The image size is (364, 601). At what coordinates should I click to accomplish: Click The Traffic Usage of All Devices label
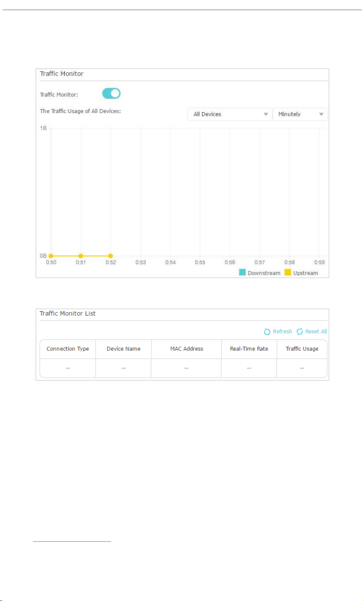click(x=80, y=111)
